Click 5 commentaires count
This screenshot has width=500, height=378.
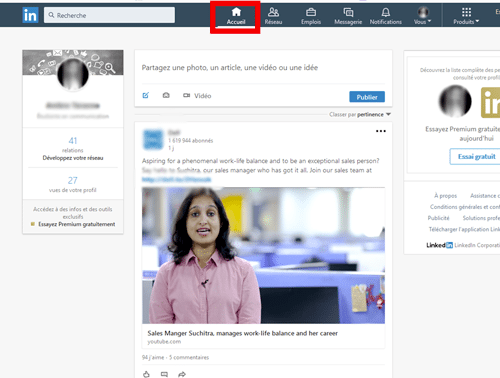click(x=189, y=357)
